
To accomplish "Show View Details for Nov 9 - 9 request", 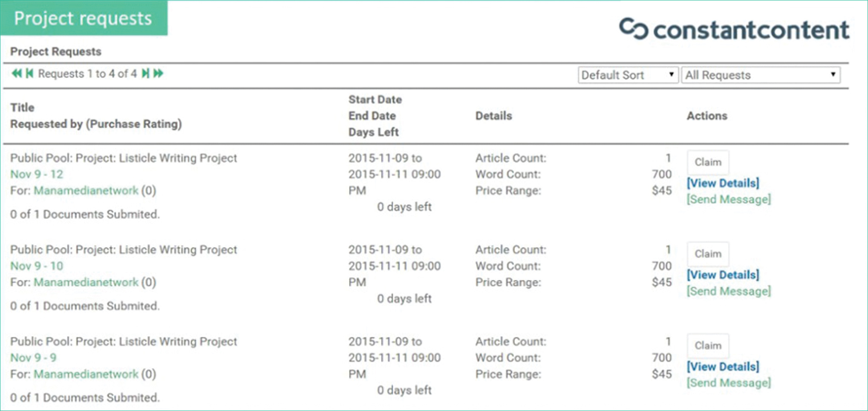I will (x=723, y=366).
